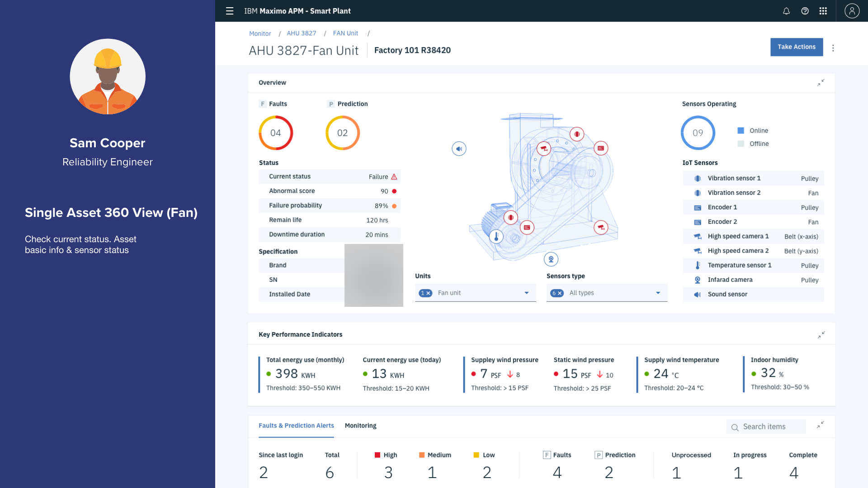The width and height of the screenshot is (868, 488).
Task: Open the help question mark icon
Action: [x=805, y=11]
